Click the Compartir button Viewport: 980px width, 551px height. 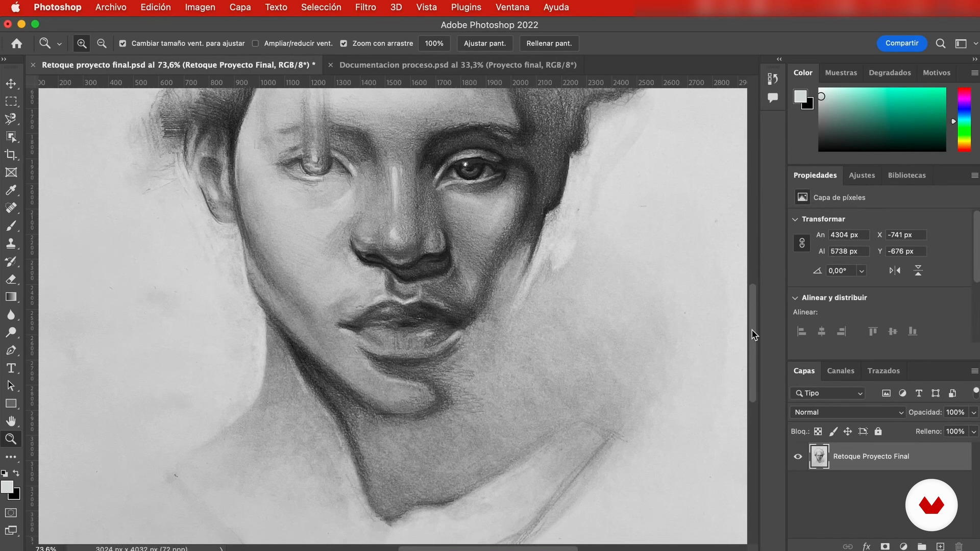click(x=901, y=43)
